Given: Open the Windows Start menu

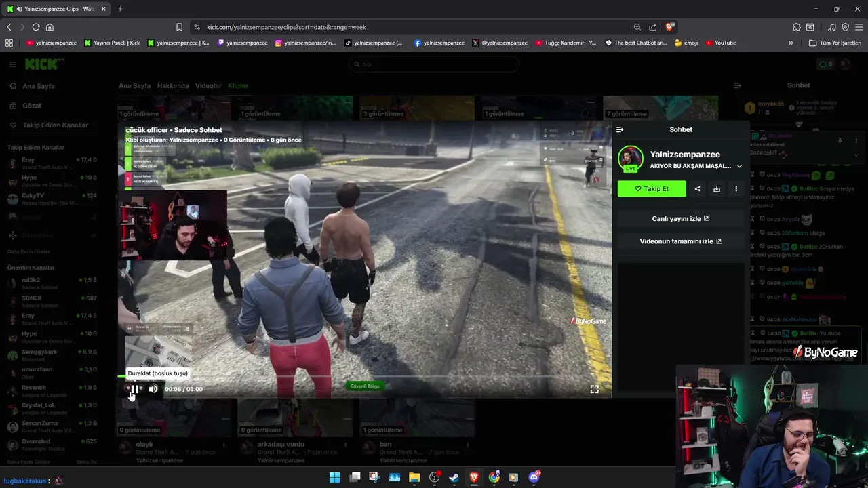Looking at the screenshot, I should click(x=334, y=477).
